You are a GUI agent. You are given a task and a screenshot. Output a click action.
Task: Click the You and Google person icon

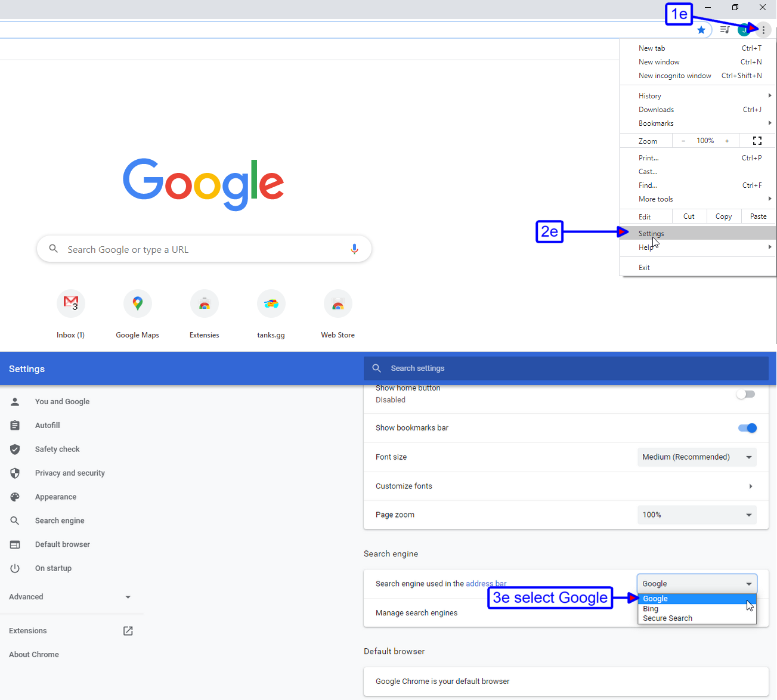[15, 401]
